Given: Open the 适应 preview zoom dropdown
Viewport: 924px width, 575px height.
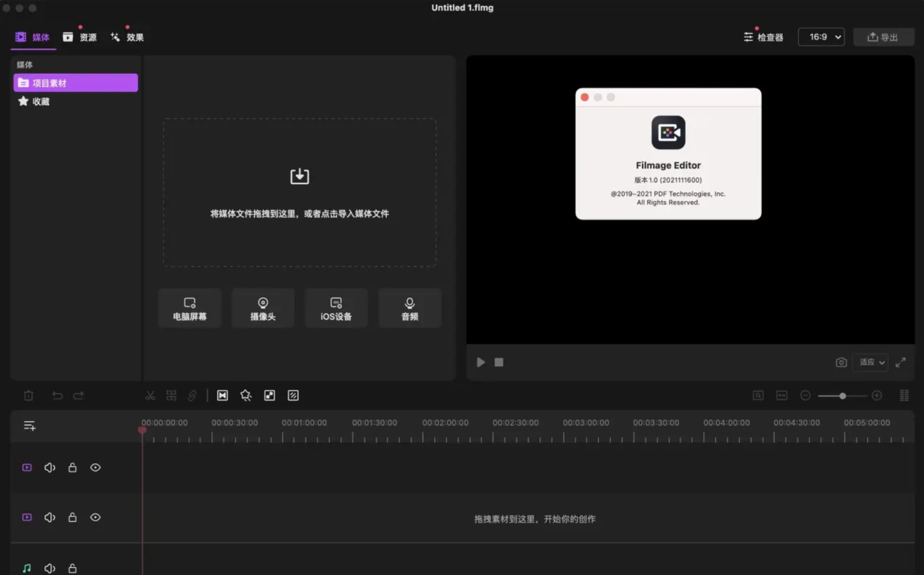Looking at the screenshot, I should (x=870, y=362).
